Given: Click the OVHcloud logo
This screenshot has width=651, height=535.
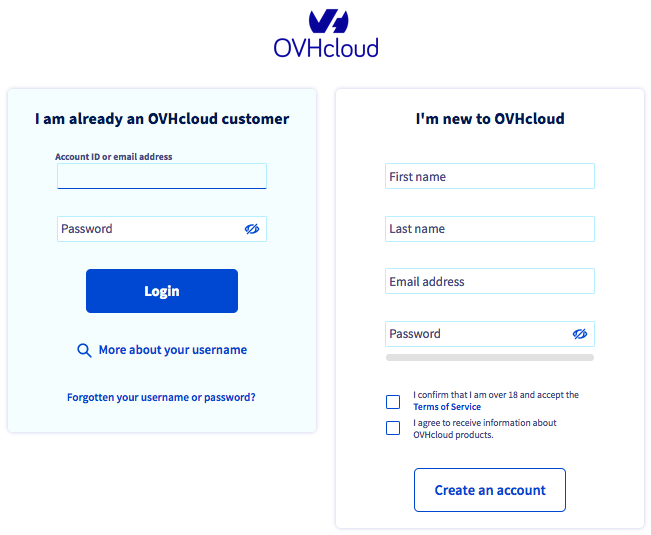Looking at the screenshot, I should [x=326, y=33].
